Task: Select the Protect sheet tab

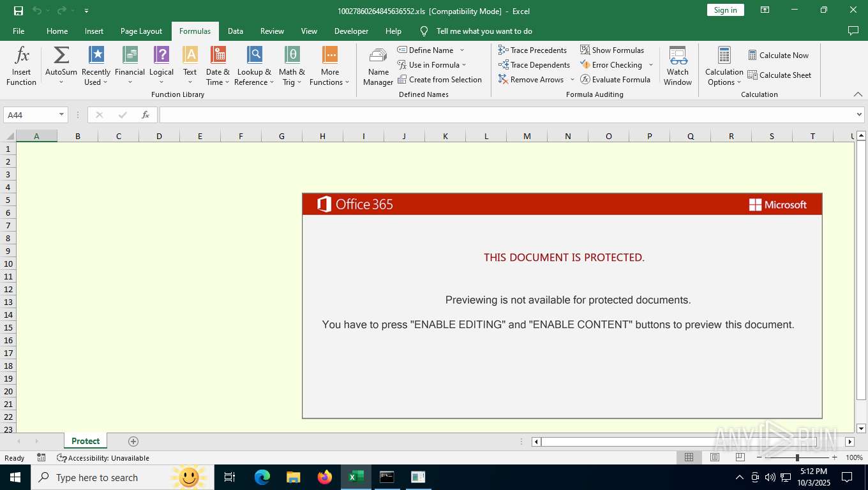Action: (x=86, y=441)
